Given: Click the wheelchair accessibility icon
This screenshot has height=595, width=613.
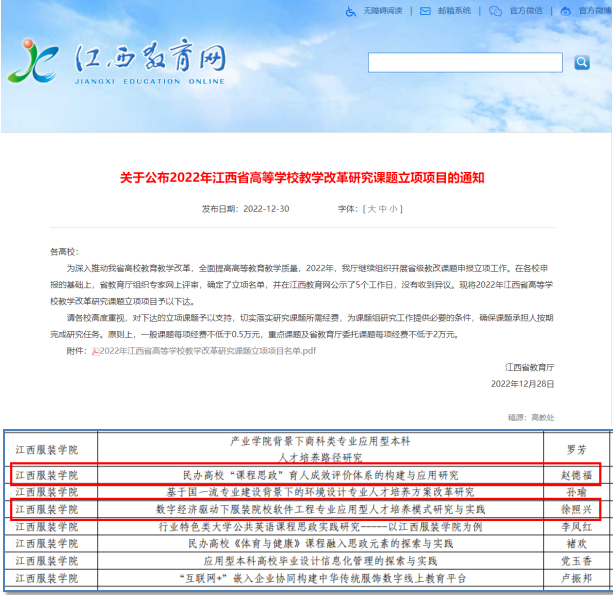Looking at the screenshot, I should tap(351, 11).
